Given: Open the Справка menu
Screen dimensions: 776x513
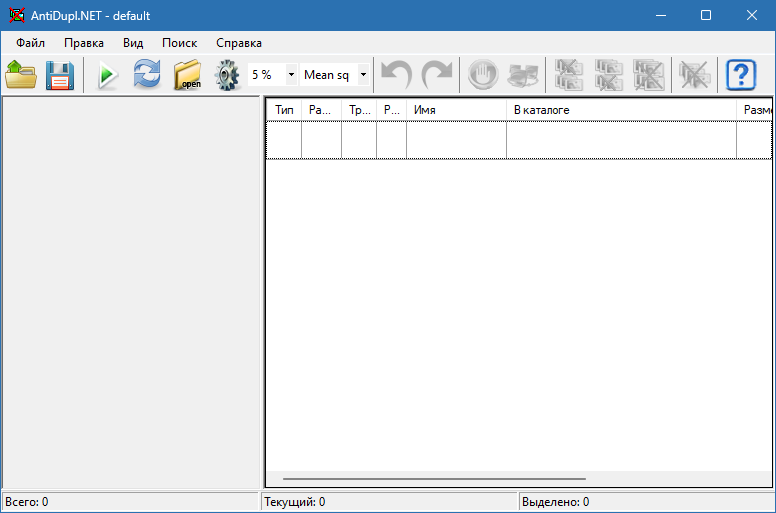Looking at the screenshot, I should [x=239, y=43].
